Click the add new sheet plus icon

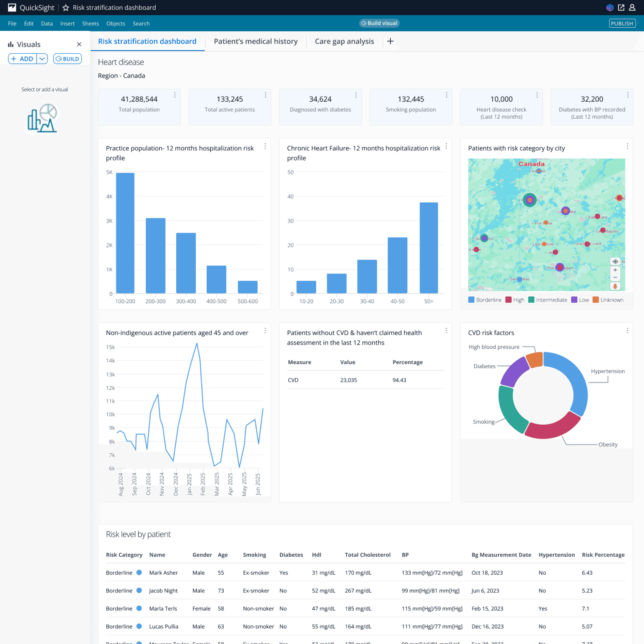pos(390,41)
